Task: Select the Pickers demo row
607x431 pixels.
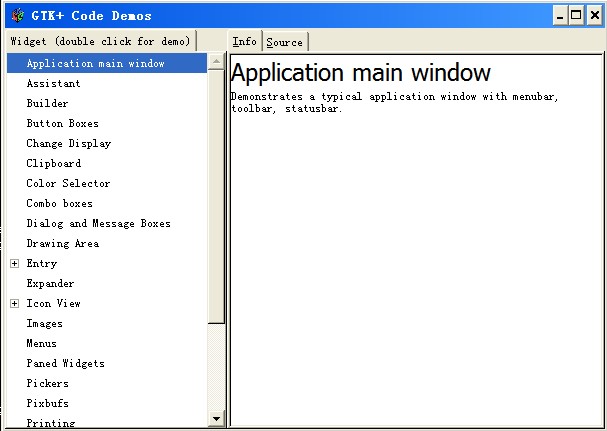Action: (x=107, y=383)
